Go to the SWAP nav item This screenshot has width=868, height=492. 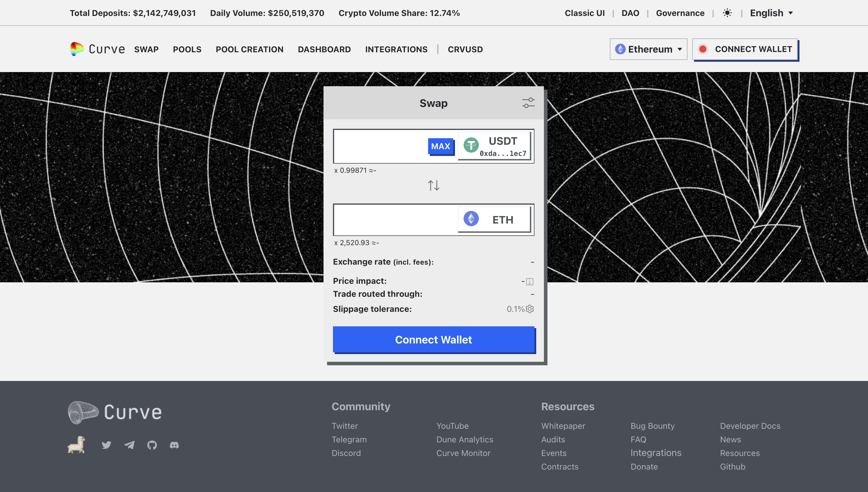click(146, 49)
